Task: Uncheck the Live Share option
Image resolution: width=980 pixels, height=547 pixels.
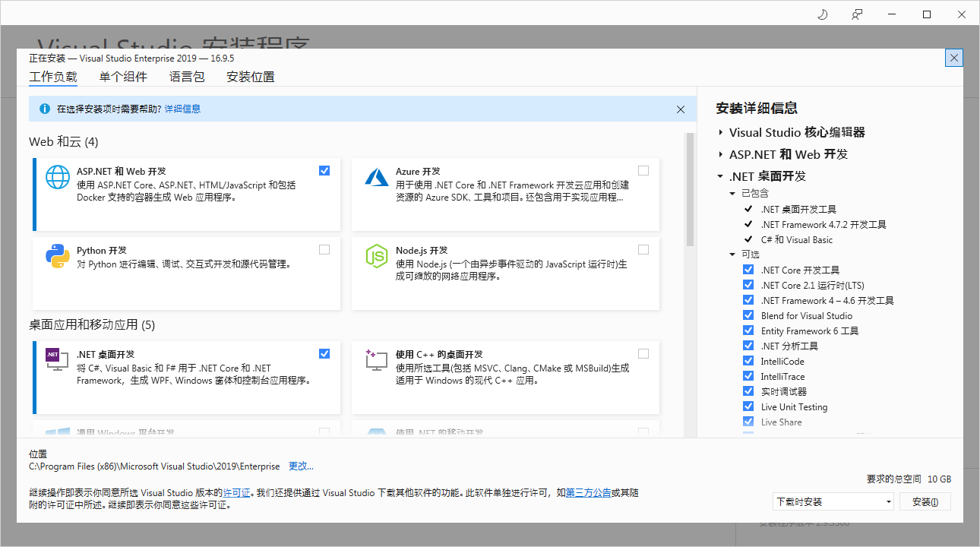Action: click(x=748, y=422)
